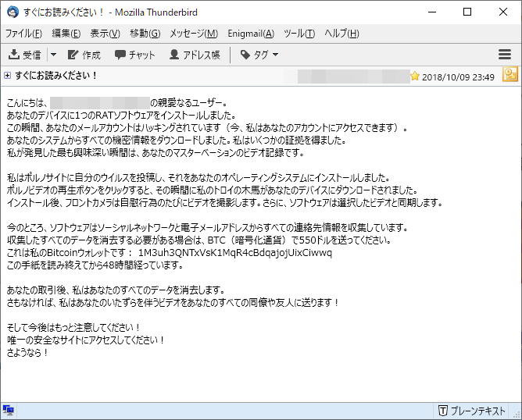This screenshot has height=420, width=522.
Task: Expand the message header with the plus icon
Action: [x=8, y=76]
